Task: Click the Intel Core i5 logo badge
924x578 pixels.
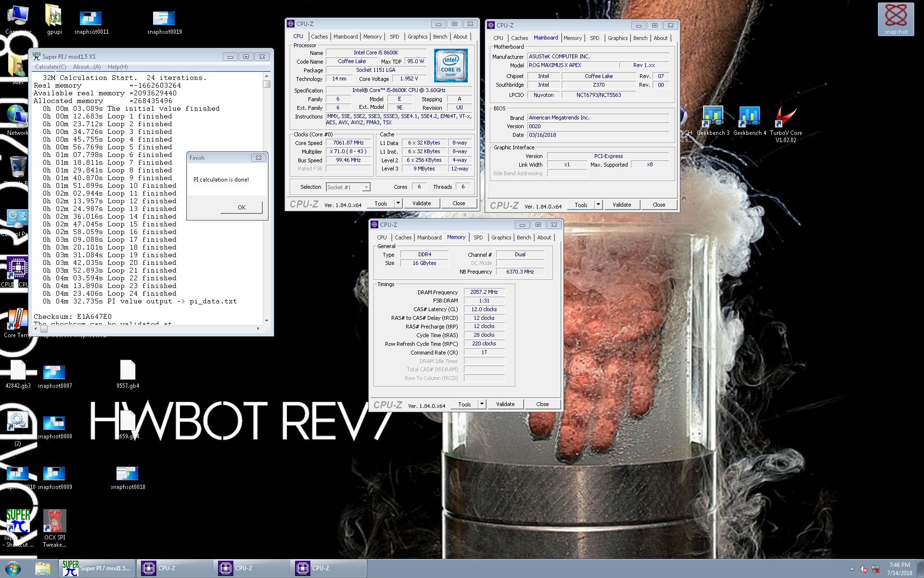Action: click(x=450, y=66)
